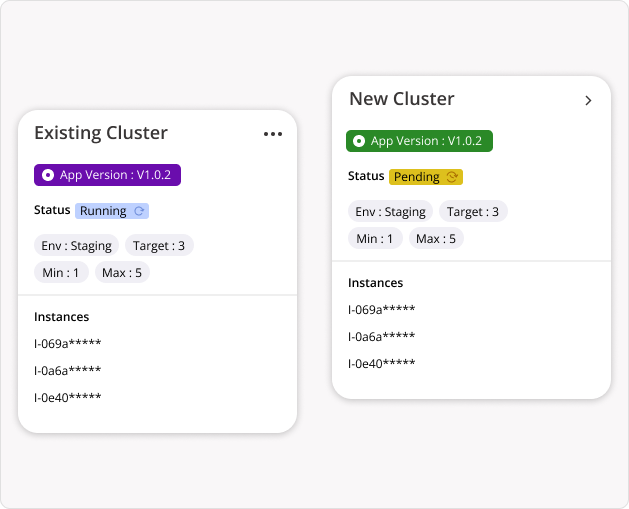Select the purple App Version V1.0.2 badge

[108, 175]
